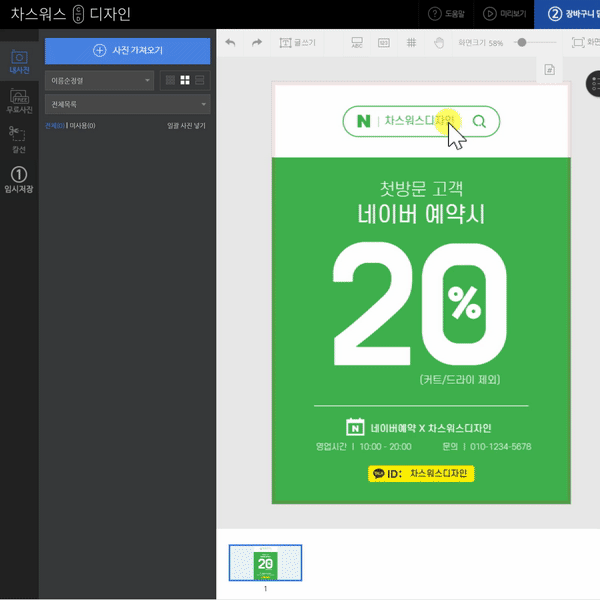Open 도움말 help in the top bar
Screen dimensions: 600x600
click(446, 14)
